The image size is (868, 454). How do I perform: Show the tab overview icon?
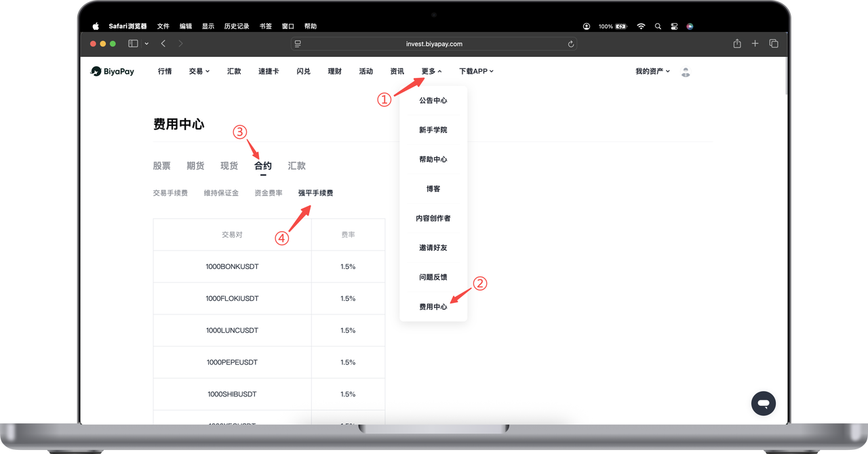(773, 43)
